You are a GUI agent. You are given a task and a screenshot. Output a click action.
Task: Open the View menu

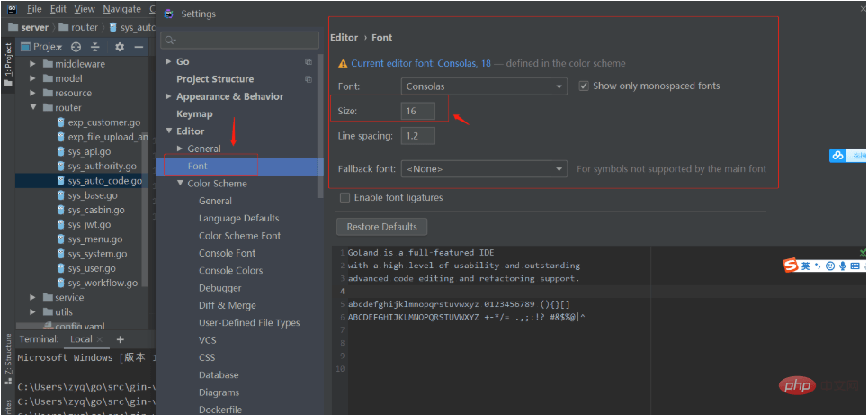(85, 9)
